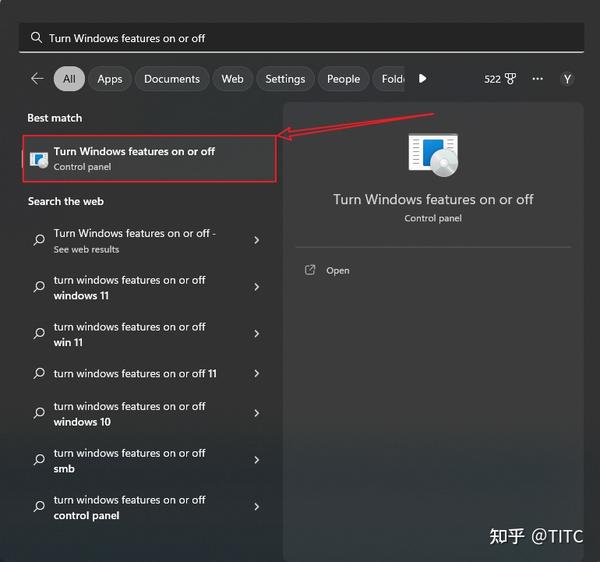
Task: Click the preview pane title 'Turn Windows features on or off'
Action: [x=433, y=199]
